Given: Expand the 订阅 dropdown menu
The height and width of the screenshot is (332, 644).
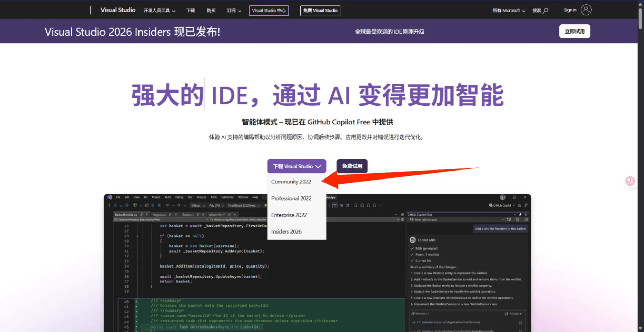Looking at the screenshot, I should [234, 10].
